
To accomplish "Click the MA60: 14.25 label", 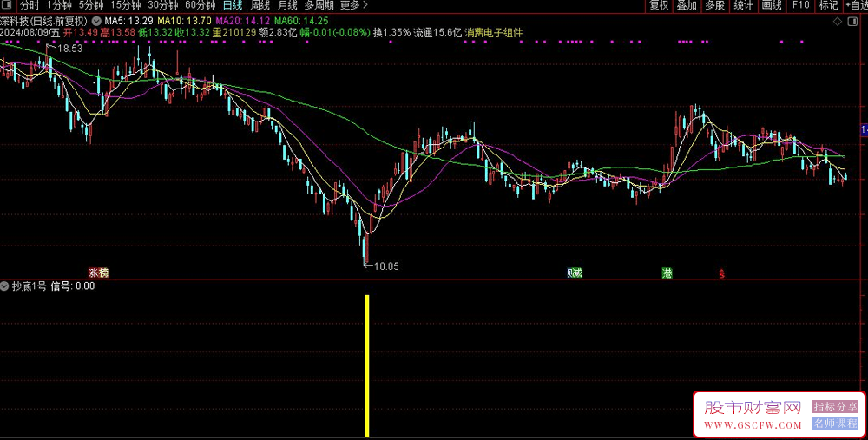I will pos(301,21).
